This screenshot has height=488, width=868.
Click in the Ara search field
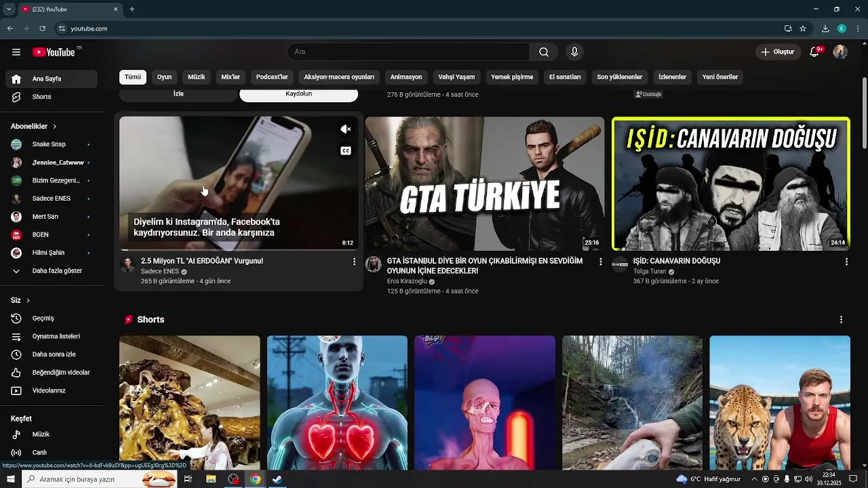click(x=408, y=52)
